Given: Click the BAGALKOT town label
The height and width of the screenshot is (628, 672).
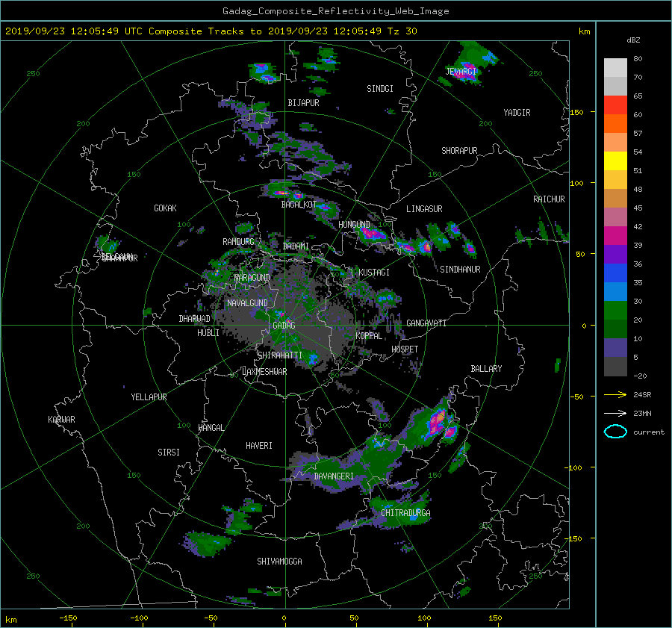Looking at the screenshot, I should (x=299, y=205).
